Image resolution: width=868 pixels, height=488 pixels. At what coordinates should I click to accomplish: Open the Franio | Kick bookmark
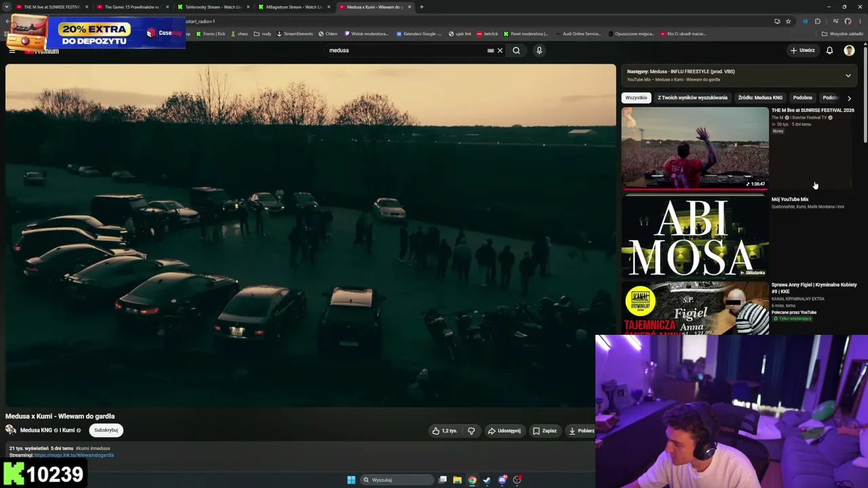pos(210,33)
